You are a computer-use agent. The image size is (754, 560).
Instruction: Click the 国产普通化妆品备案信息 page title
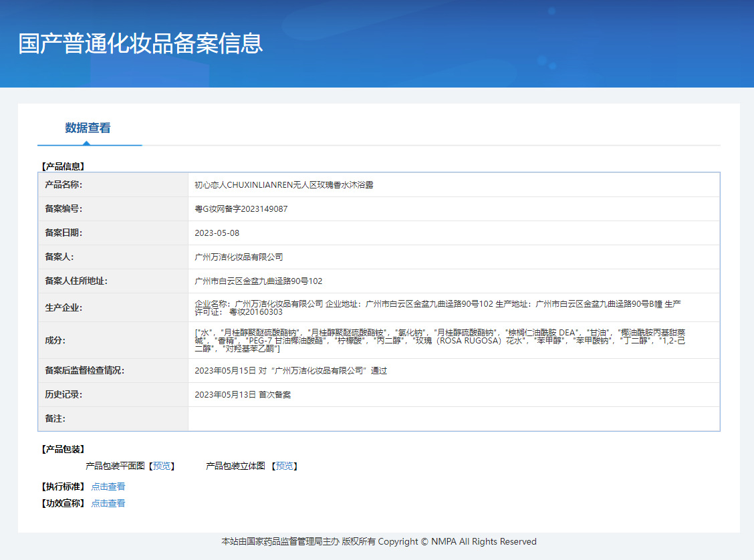click(x=140, y=43)
